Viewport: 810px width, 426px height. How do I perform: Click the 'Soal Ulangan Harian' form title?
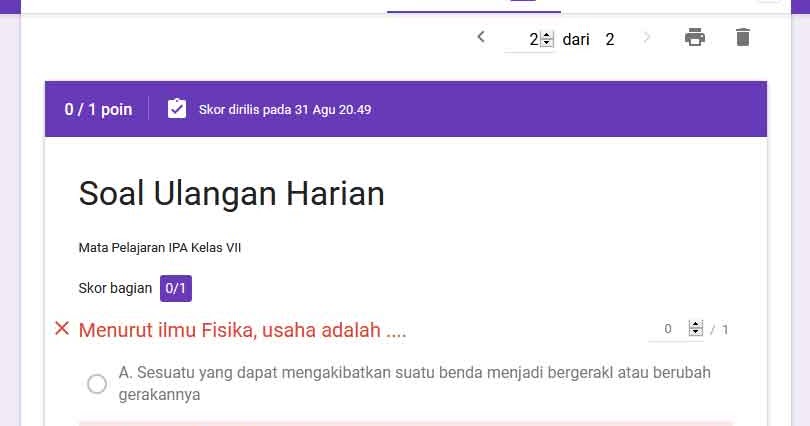point(231,194)
